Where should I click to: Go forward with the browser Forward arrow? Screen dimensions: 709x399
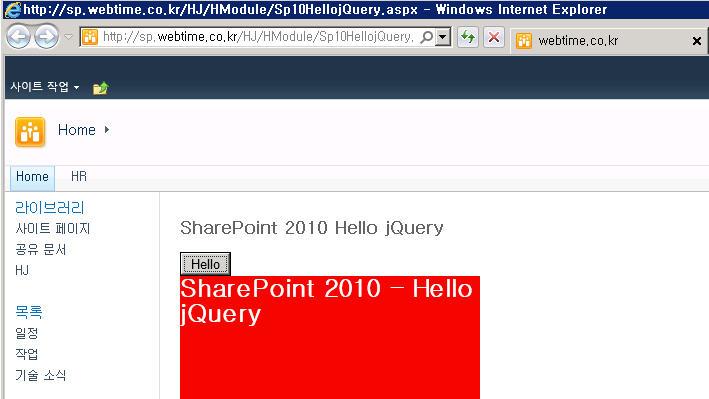tap(47, 36)
